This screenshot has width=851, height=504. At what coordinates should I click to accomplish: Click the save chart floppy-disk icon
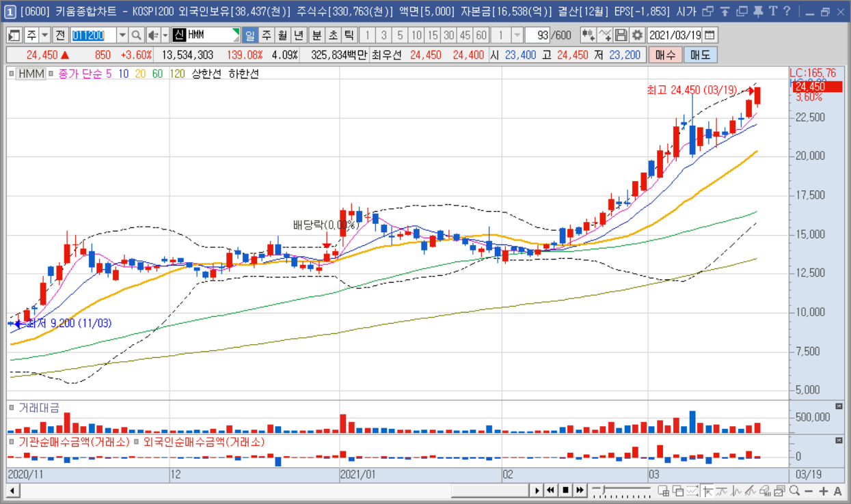point(621,36)
